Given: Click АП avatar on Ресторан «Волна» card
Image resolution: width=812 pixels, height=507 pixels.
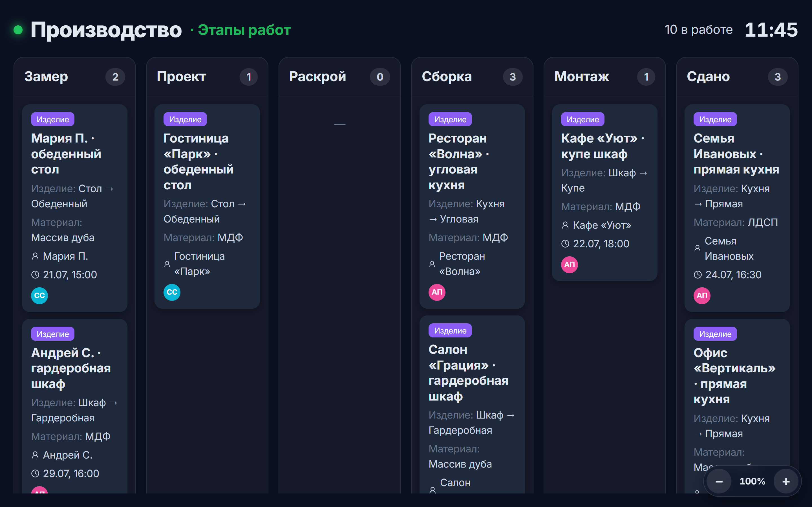Looking at the screenshot, I should coord(437,292).
